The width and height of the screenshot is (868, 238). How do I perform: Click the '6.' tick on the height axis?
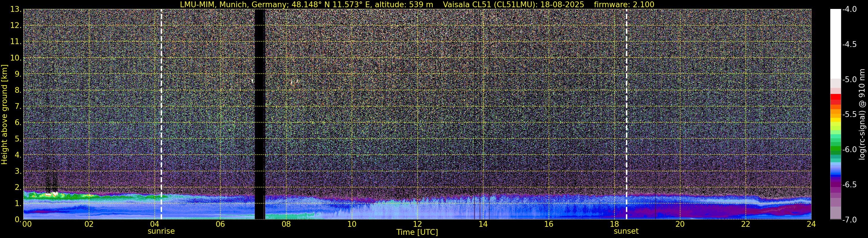[18, 123]
